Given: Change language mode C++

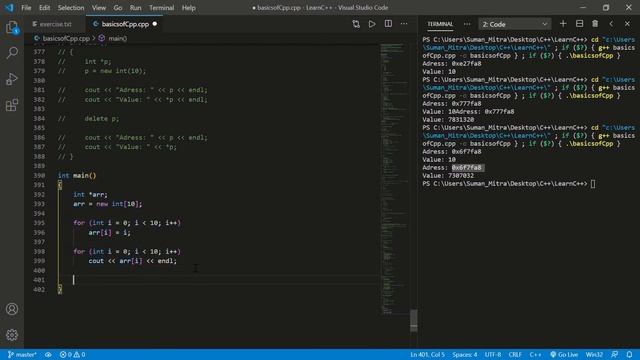Looking at the screenshot, I should pyautogui.click(x=535, y=355).
